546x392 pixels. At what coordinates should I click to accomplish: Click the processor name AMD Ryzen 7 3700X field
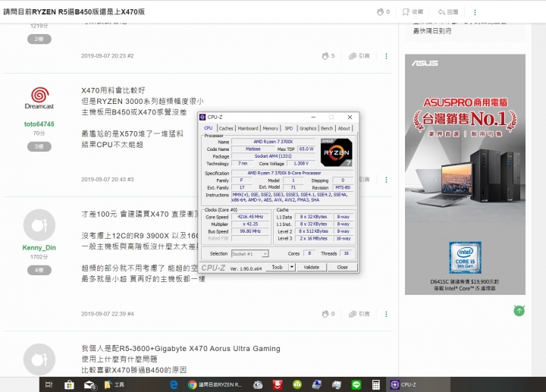point(273,142)
